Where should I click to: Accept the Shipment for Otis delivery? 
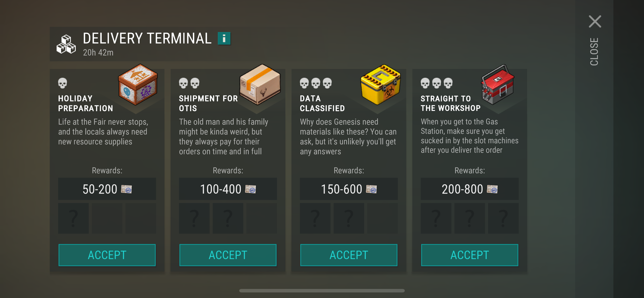point(228,255)
